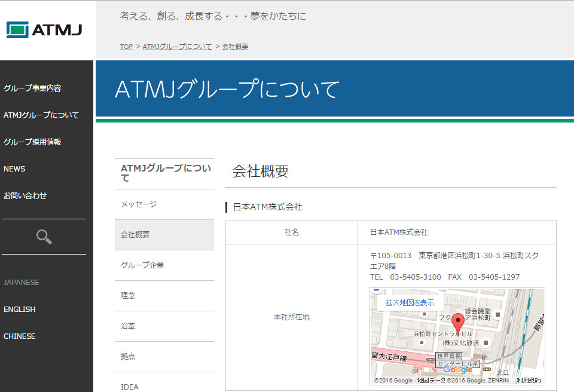The width and height of the screenshot is (574, 392).
Task: Open グループ企業 submenu item
Action: (164, 265)
